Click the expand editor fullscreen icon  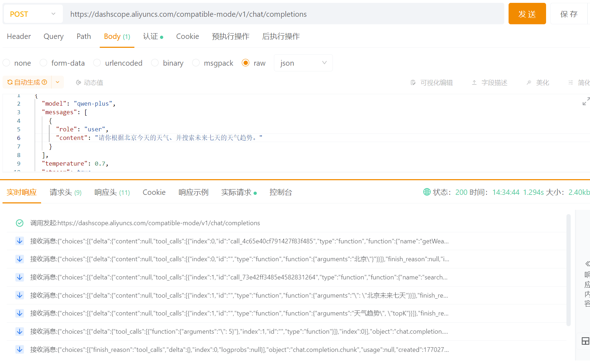click(586, 101)
